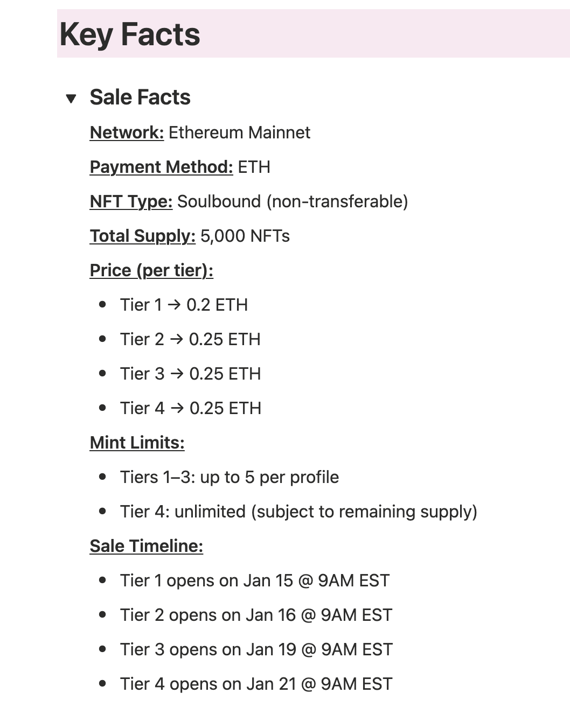Screen dimensions: 570x728
Task: Click the underlined Total Supply label
Action: [142, 236]
